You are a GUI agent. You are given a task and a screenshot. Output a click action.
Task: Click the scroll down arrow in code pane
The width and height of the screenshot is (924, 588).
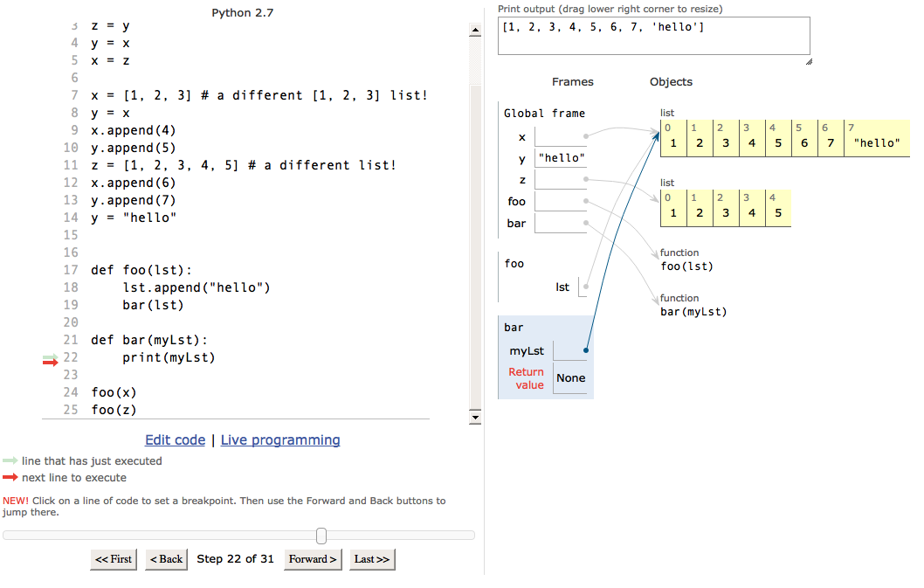point(475,418)
